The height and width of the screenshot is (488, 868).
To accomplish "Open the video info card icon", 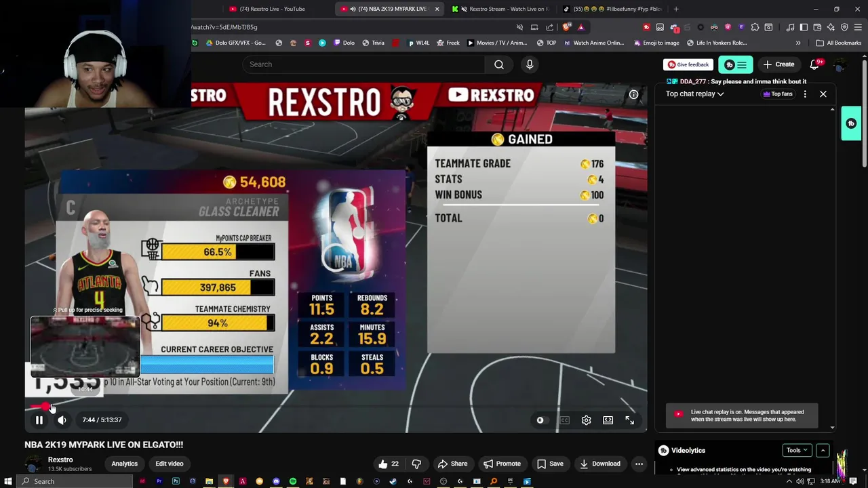I will click(633, 95).
